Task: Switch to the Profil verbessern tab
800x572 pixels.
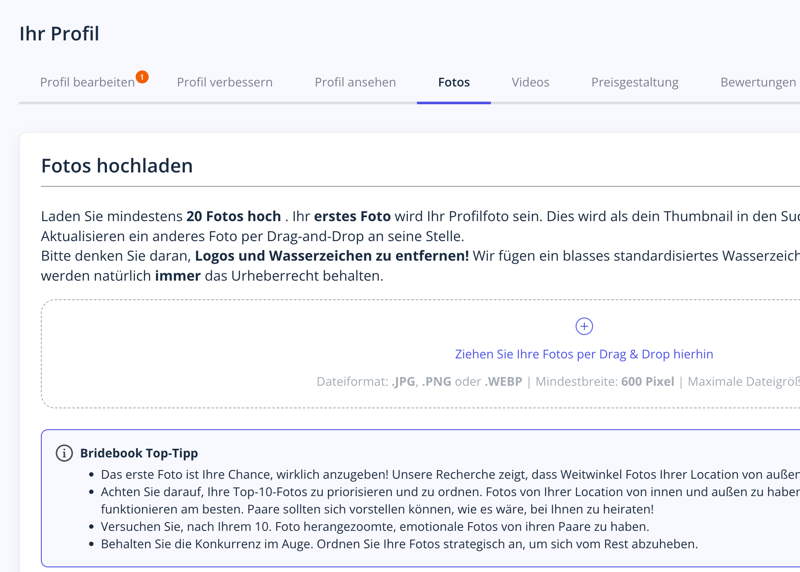Action: [x=224, y=82]
